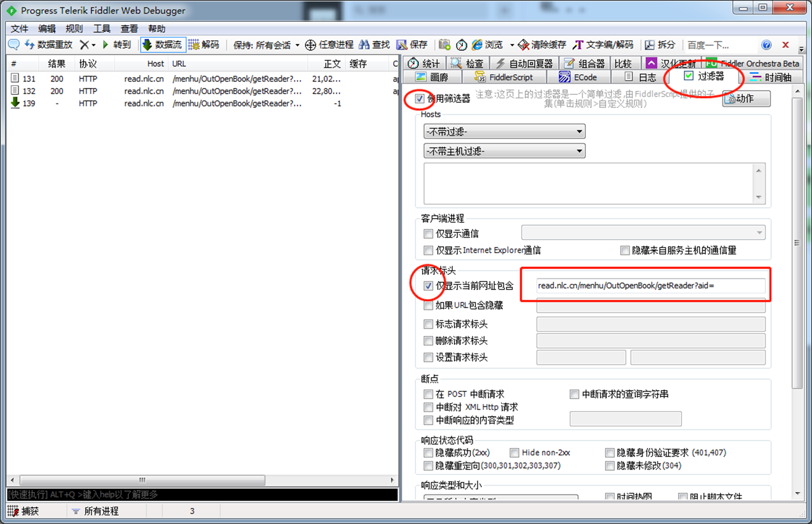Click the comment speech bubble icon
Screen dimensions: 812x524
click(14, 45)
